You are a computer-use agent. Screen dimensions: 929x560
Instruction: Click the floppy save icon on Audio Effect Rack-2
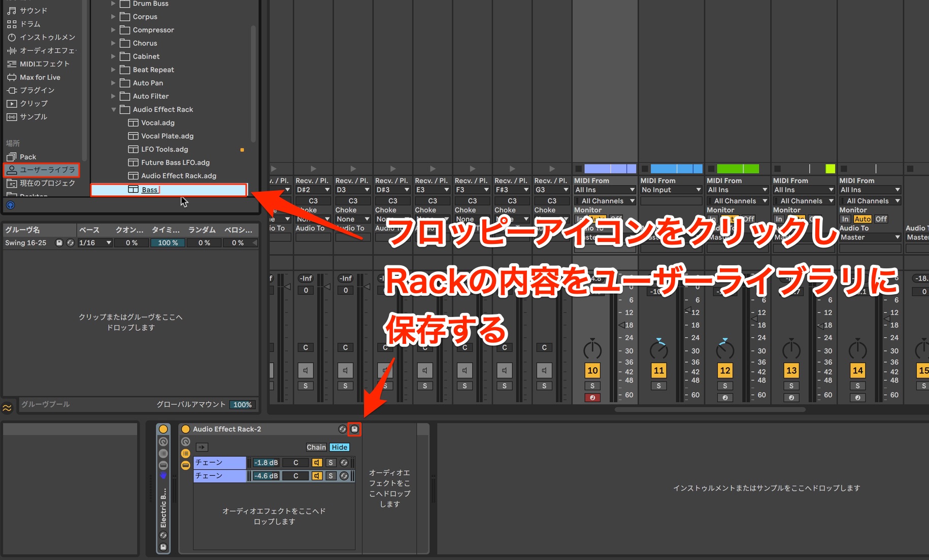(x=354, y=429)
